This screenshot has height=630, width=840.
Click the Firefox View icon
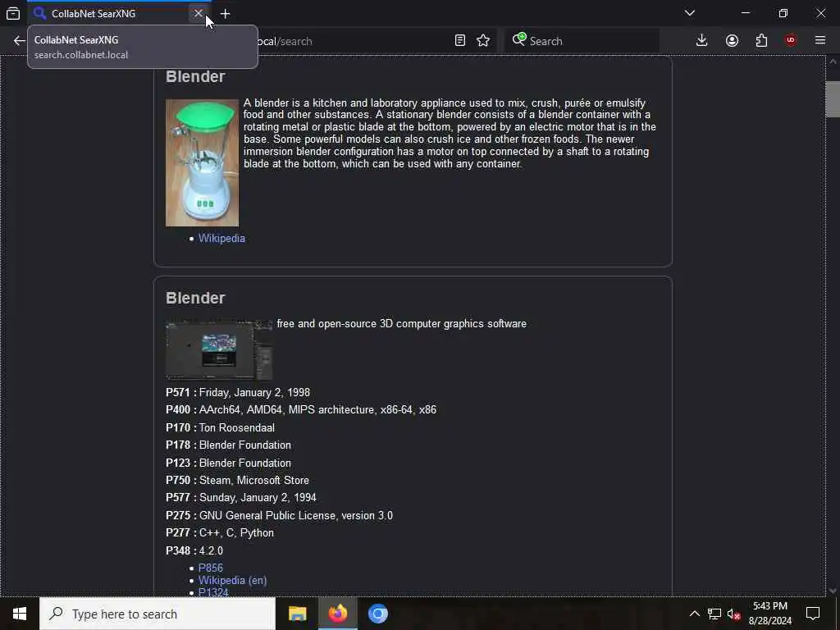[x=13, y=14]
